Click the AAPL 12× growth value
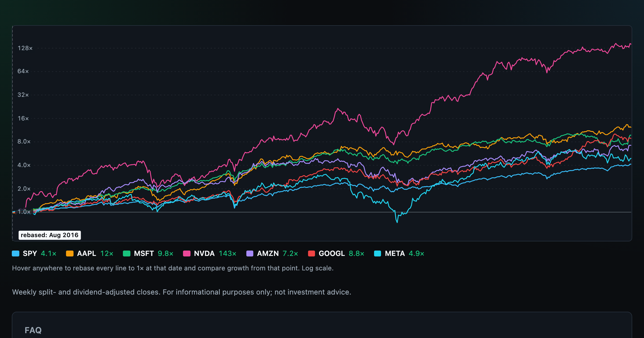Image resolution: width=644 pixels, height=338 pixels. click(107, 253)
